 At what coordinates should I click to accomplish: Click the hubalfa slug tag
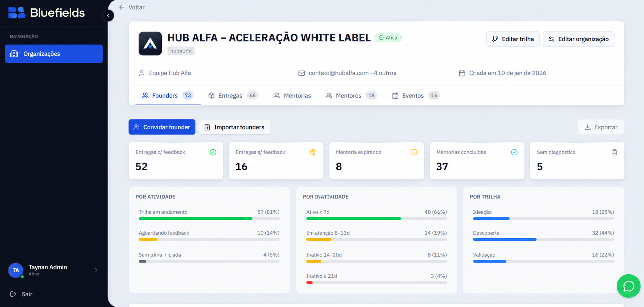pyautogui.click(x=181, y=51)
